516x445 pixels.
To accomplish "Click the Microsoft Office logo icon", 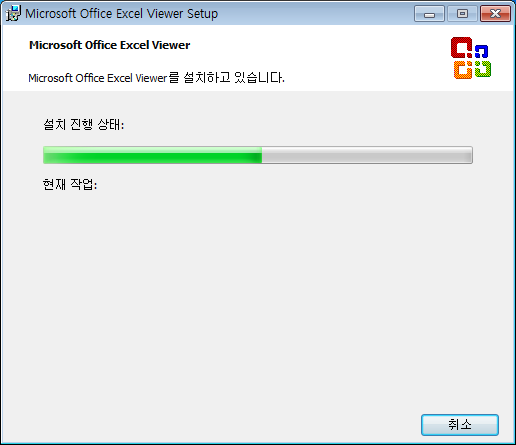I will tap(471, 58).
